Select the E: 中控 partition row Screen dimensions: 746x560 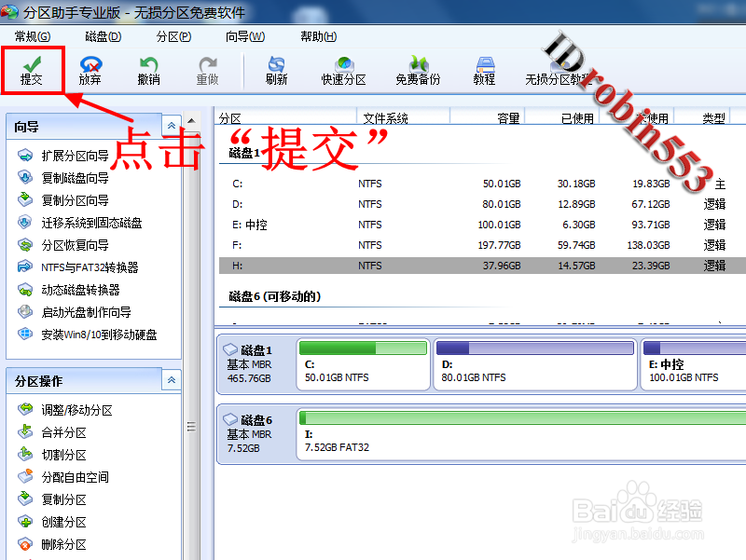click(482, 225)
